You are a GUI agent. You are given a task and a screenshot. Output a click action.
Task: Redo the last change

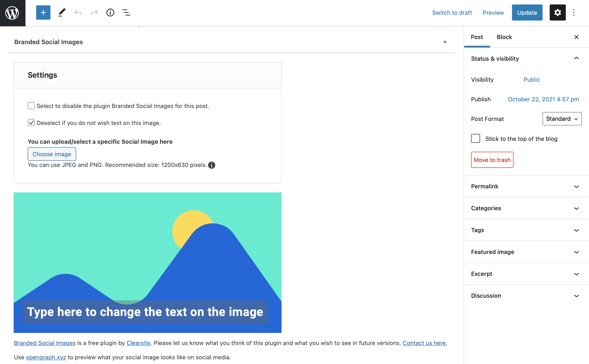coord(94,12)
